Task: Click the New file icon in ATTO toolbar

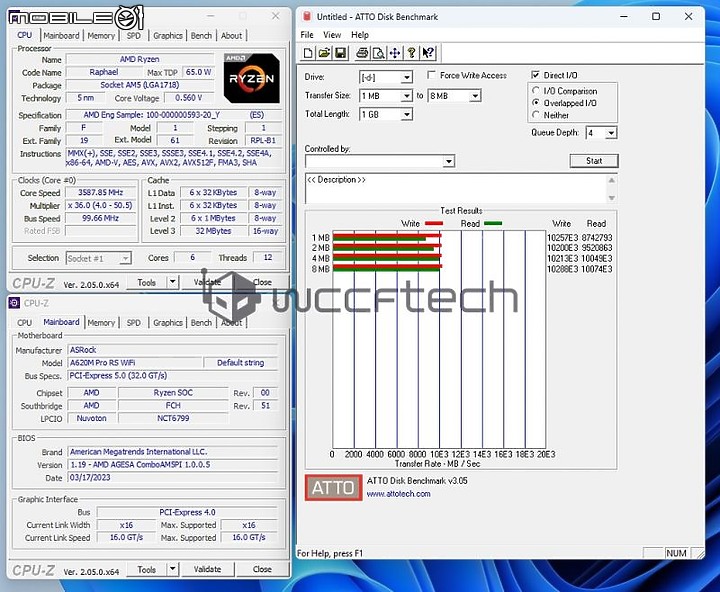Action: pos(308,53)
